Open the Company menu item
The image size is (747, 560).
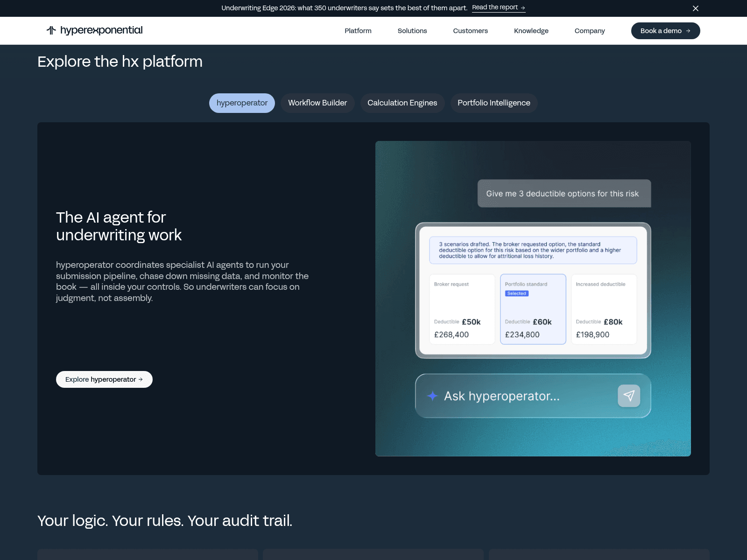click(x=590, y=31)
